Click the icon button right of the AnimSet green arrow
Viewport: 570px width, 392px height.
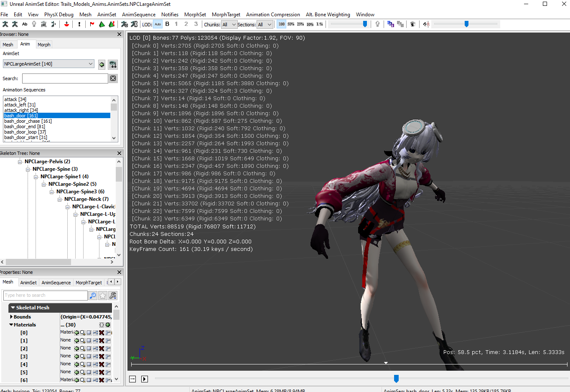pos(113,64)
